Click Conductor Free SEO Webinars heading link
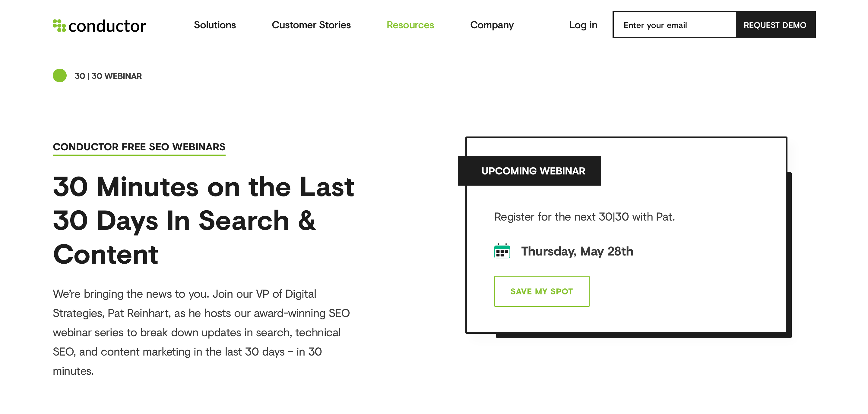 [139, 147]
